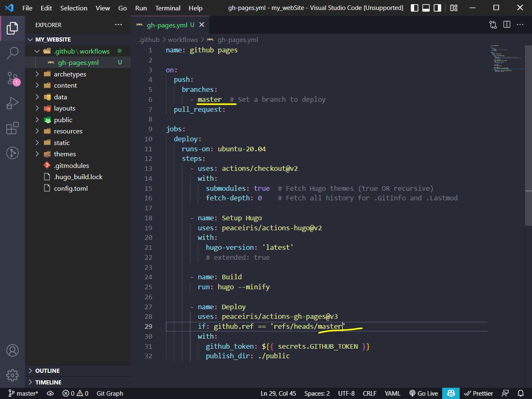Click the Copilot icon in status bar
The width and height of the screenshot is (532, 399).
[x=451, y=393]
